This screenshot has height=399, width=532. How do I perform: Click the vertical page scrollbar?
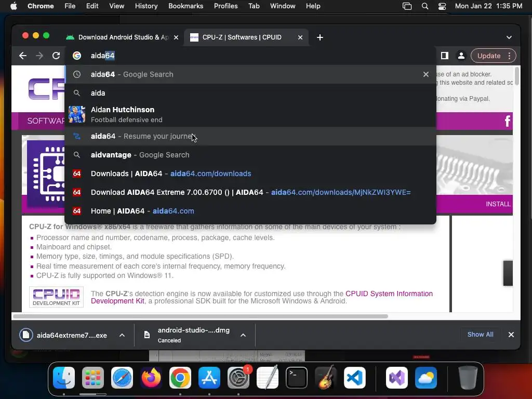point(517,76)
